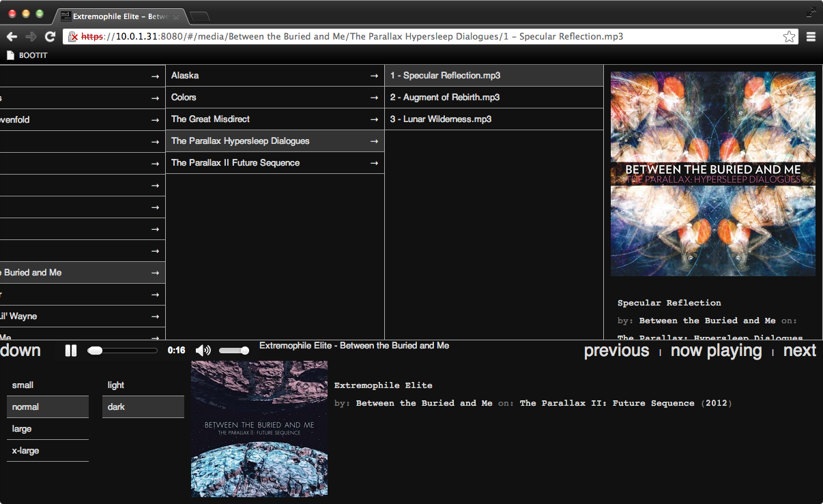Click the 'down' panel toggle
The width and height of the screenshot is (823, 504).
coord(20,351)
